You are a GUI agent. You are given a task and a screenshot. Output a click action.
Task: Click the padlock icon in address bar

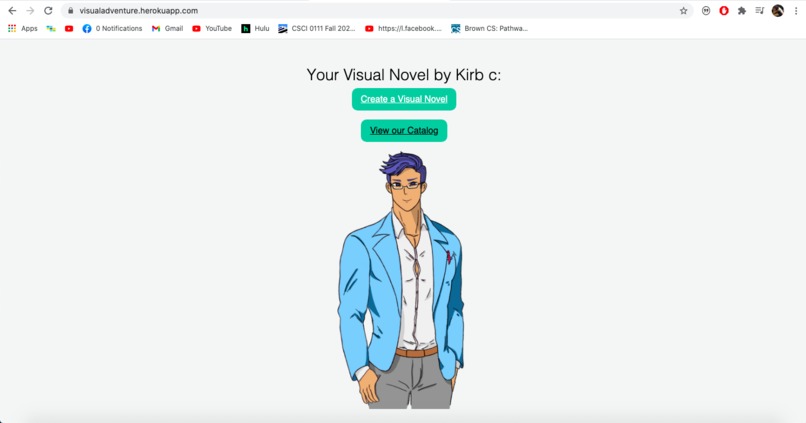[70, 11]
